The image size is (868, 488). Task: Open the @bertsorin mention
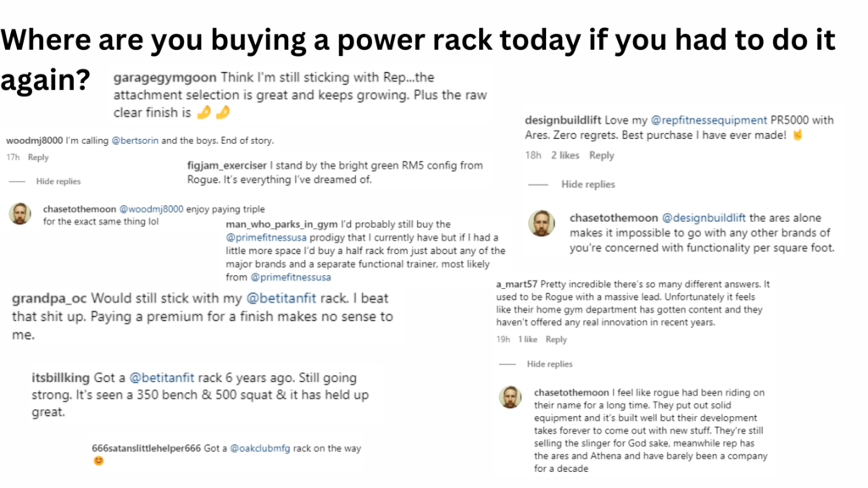(x=140, y=140)
